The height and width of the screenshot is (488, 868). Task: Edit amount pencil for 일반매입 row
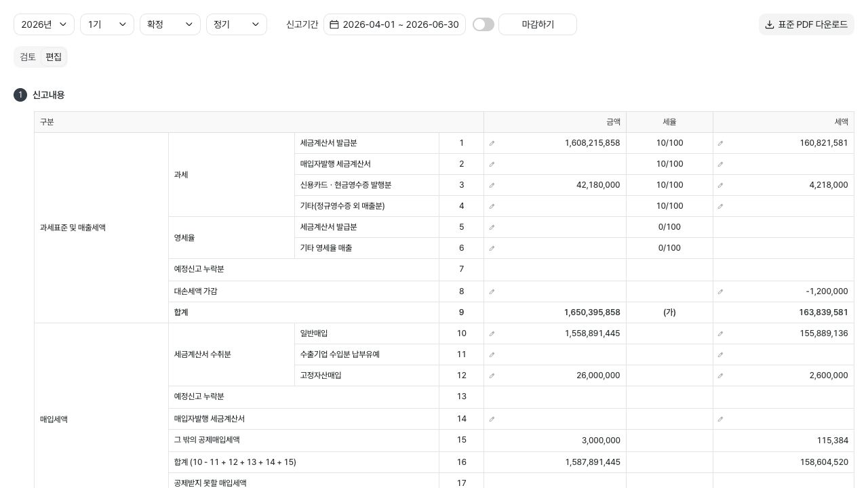492,333
